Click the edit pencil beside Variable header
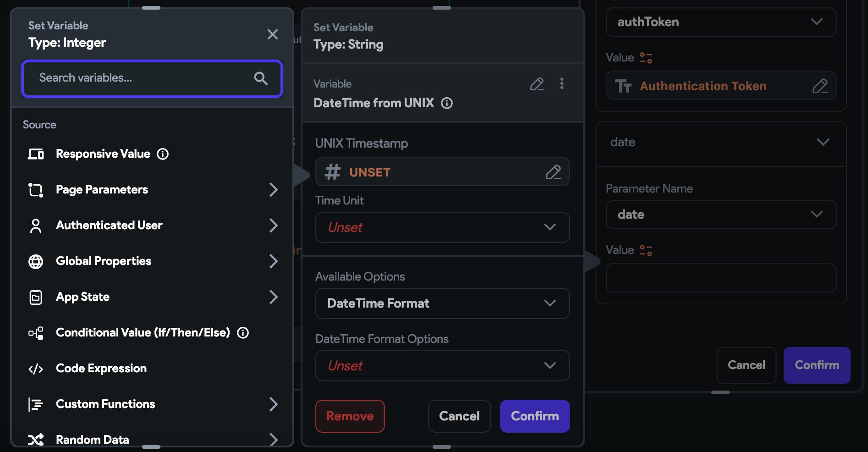 pyautogui.click(x=537, y=84)
